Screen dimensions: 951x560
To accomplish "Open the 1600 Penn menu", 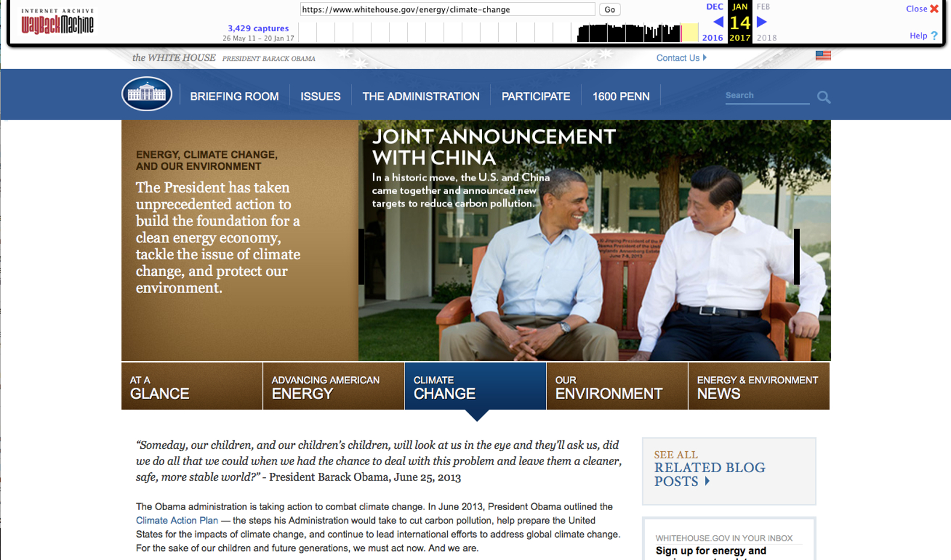I will (621, 96).
